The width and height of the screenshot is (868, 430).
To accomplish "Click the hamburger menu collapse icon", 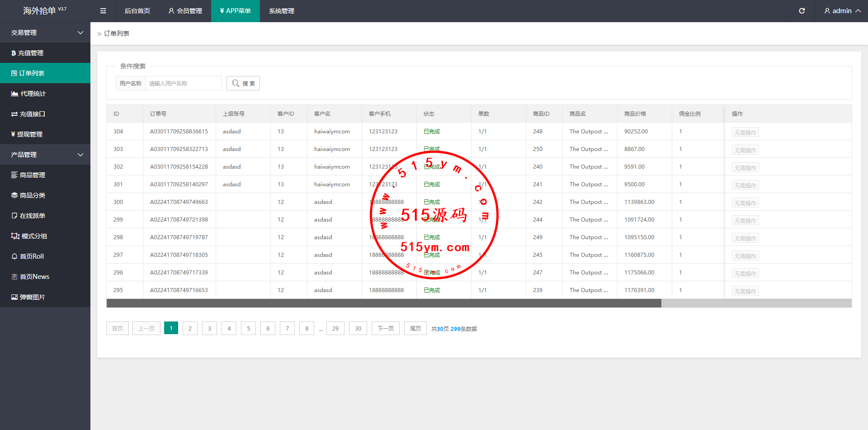I will (103, 11).
